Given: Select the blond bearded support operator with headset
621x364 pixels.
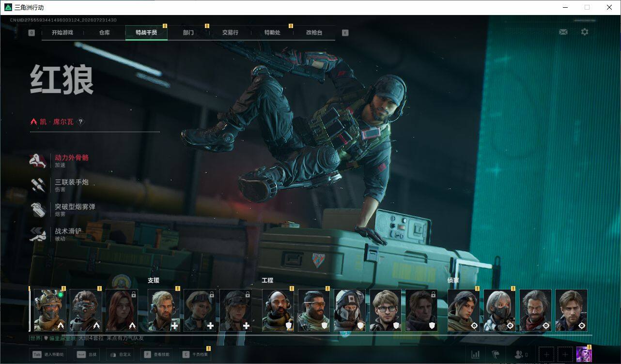Looking at the screenshot, I should tap(164, 310).
